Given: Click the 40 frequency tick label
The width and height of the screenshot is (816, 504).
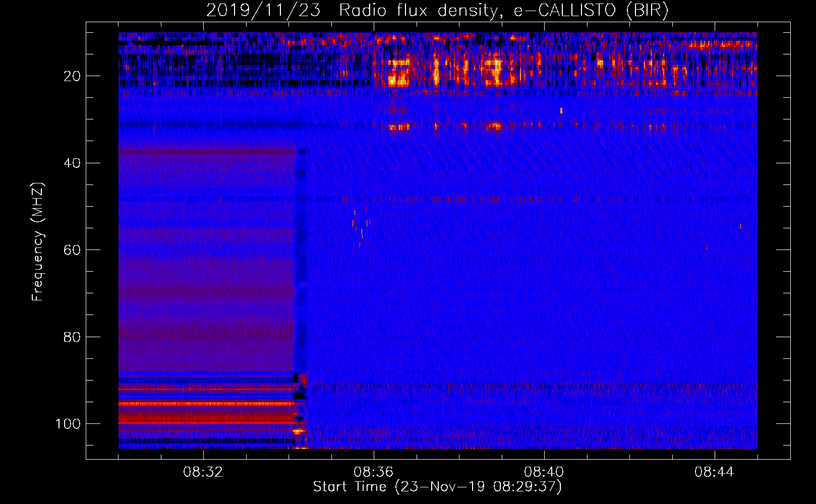Looking at the screenshot, I should click(73, 163).
